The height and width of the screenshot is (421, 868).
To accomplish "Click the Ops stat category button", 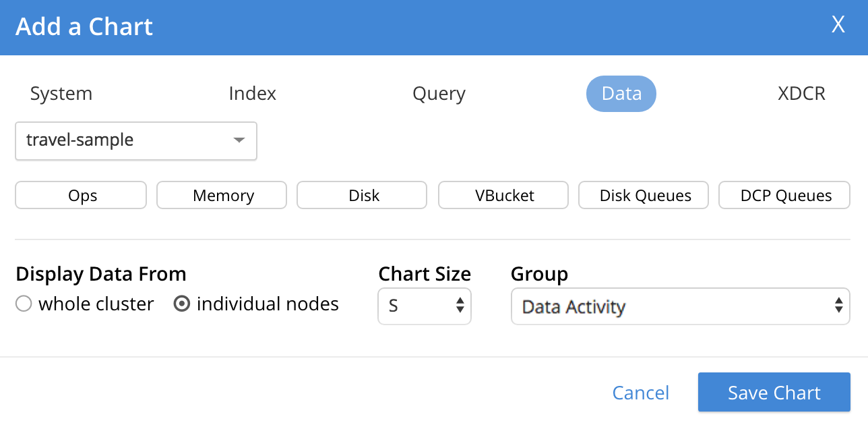I will 81,196.
